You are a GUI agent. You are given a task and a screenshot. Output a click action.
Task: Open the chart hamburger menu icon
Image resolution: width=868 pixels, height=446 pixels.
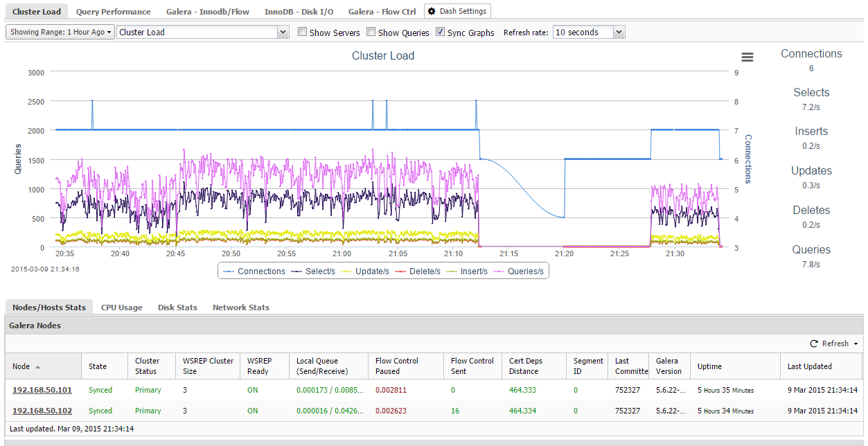747,57
